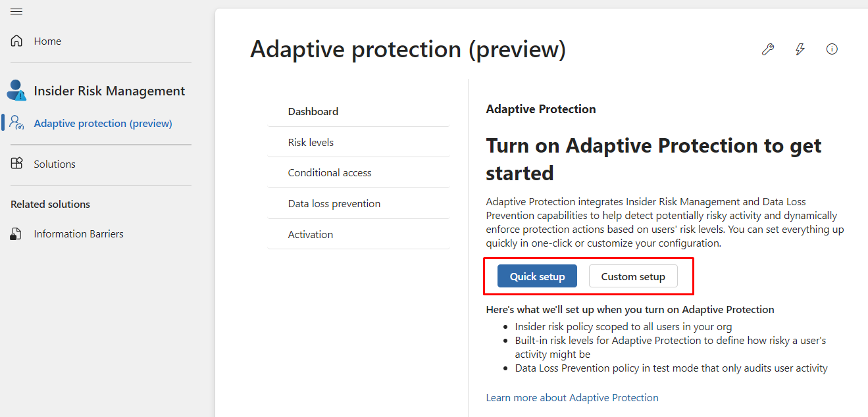Follow the Learn more about Adaptive Protection link
The width and height of the screenshot is (868, 417).
point(572,398)
